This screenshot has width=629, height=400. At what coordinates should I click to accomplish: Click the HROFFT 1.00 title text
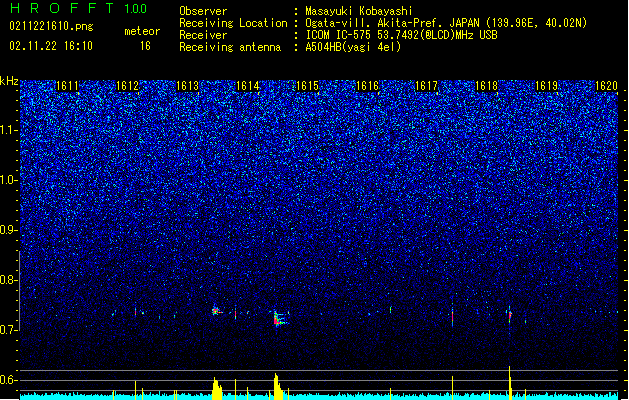(x=78, y=8)
